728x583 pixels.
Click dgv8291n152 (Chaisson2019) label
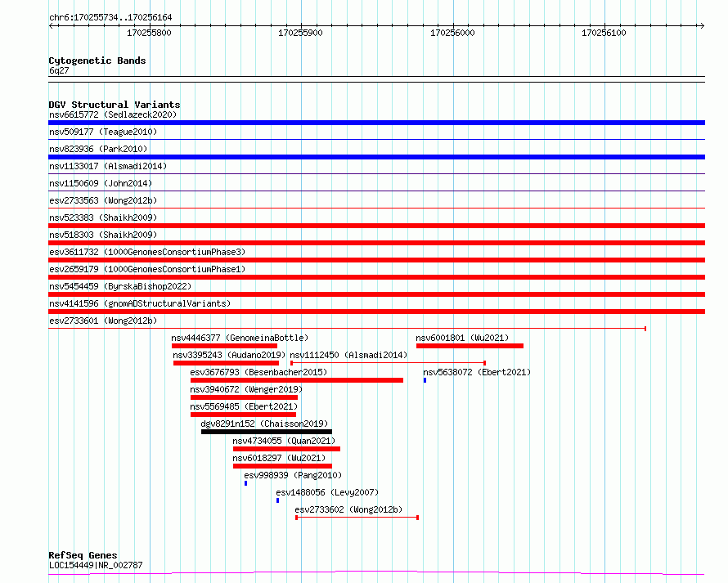pos(264,424)
